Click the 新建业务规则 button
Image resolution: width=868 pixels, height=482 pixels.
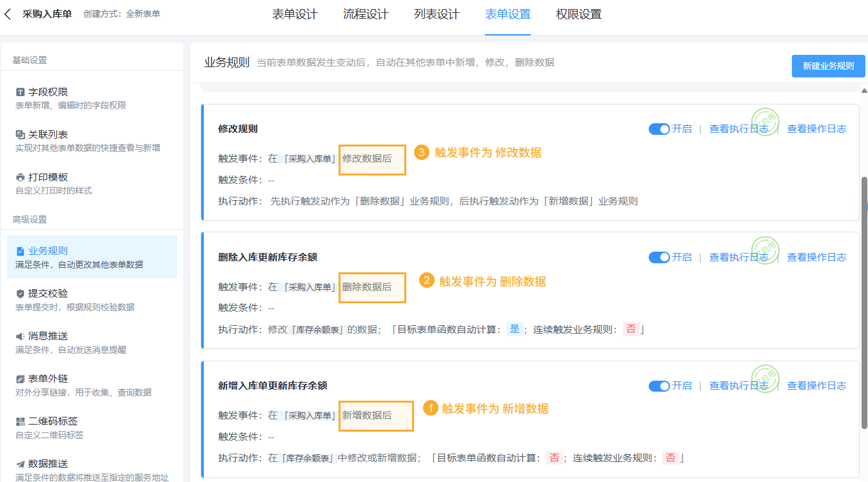828,66
